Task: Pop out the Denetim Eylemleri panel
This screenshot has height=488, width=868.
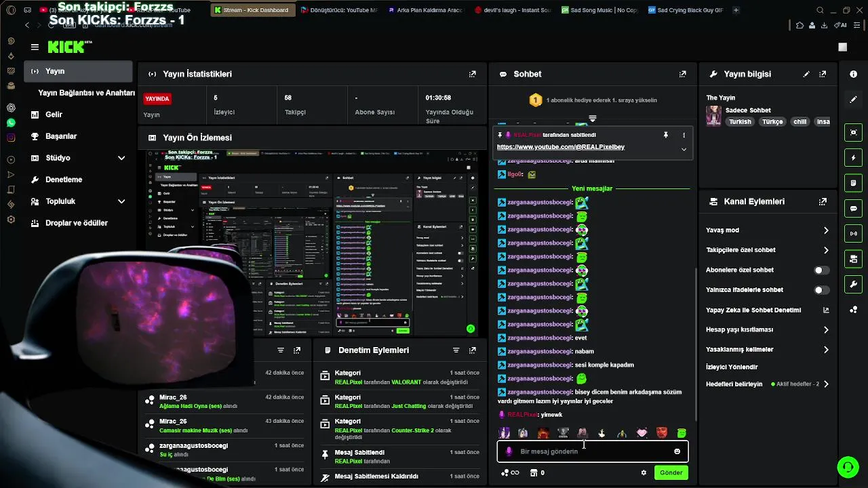Action: coord(473,350)
